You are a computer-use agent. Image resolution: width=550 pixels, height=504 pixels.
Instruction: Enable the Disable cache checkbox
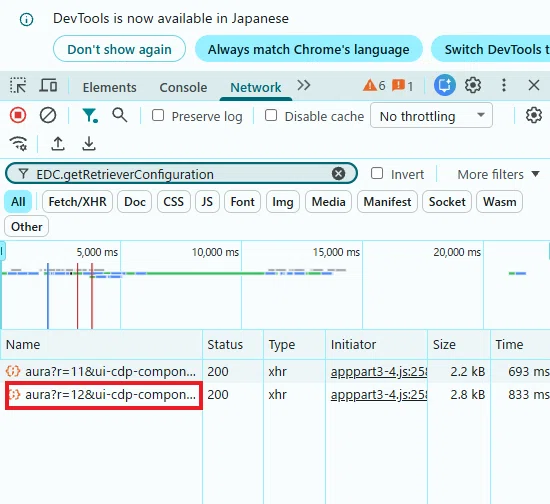(x=271, y=115)
